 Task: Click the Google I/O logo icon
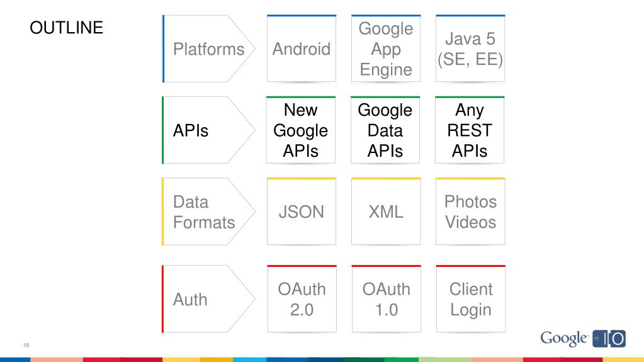609,339
